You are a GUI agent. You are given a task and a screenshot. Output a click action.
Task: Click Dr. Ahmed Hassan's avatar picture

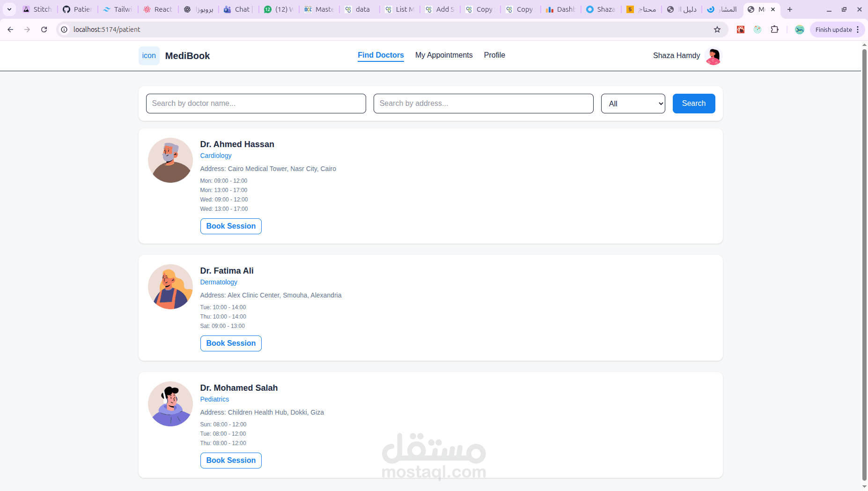coord(170,160)
